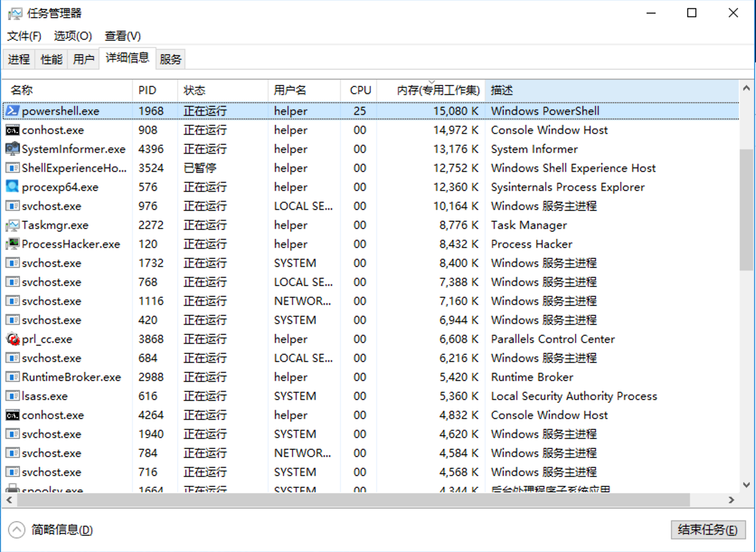Sort processes by the CPU column header

(360, 90)
